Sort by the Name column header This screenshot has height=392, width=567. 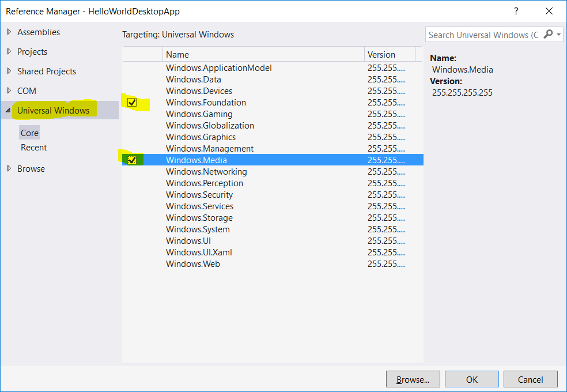pyautogui.click(x=263, y=54)
